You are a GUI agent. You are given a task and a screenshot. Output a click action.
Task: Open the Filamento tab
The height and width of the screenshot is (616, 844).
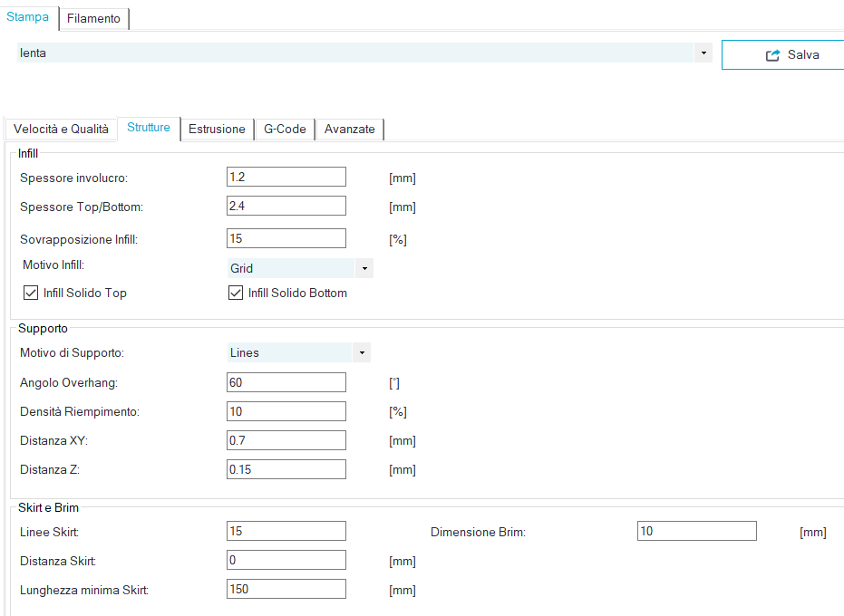tap(93, 18)
